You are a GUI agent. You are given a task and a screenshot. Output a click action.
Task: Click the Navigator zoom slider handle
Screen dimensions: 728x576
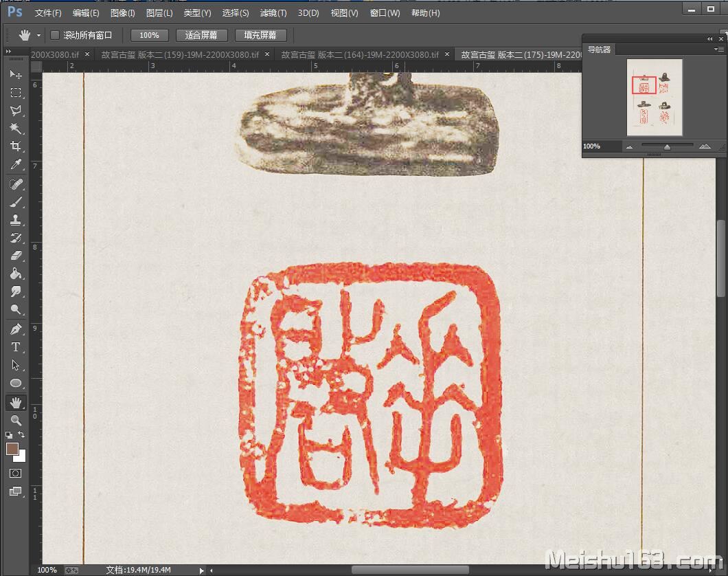(667, 147)
